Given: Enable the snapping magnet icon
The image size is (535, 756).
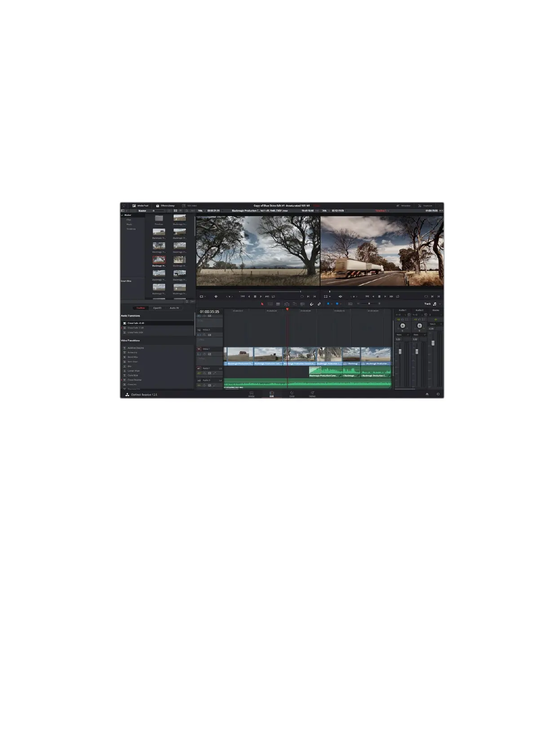Looking at the screenshot, I should point(311,304).
